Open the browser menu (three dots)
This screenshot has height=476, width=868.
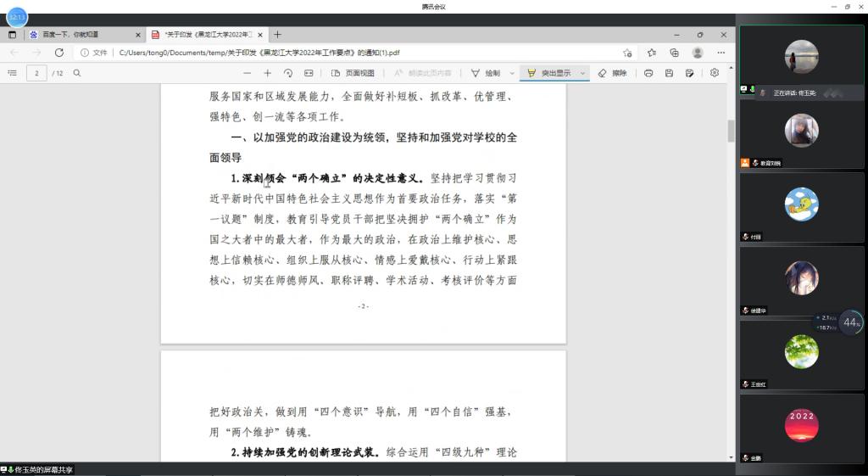click(x=721, y=53)
